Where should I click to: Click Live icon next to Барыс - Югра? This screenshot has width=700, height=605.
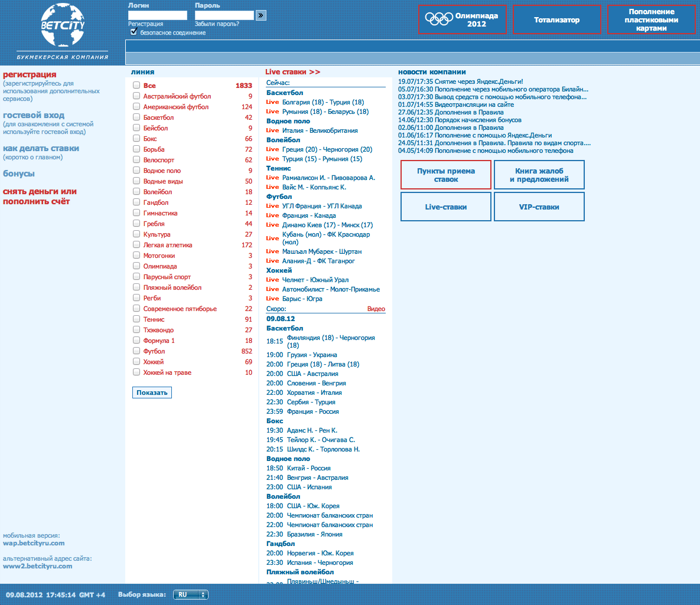[272, 299]
